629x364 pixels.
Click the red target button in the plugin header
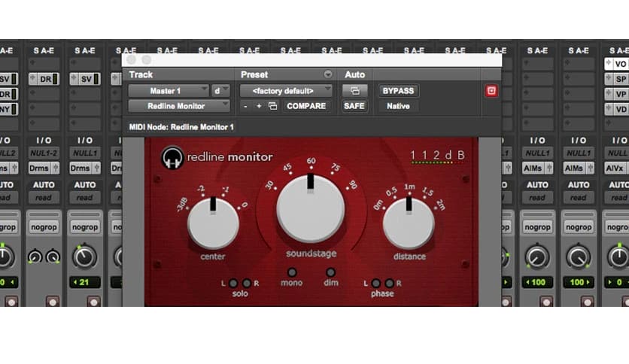coord(491,91)
